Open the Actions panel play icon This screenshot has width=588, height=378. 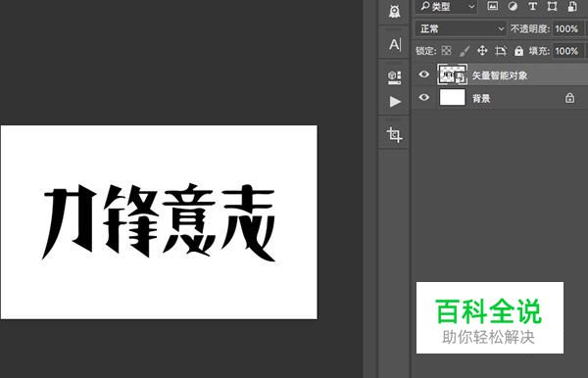[395, 102]
